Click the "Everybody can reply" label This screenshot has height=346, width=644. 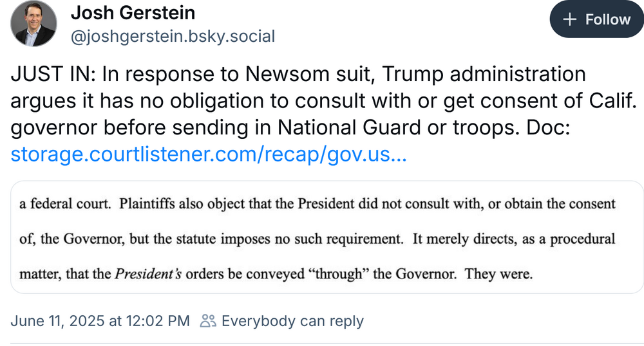292,321
